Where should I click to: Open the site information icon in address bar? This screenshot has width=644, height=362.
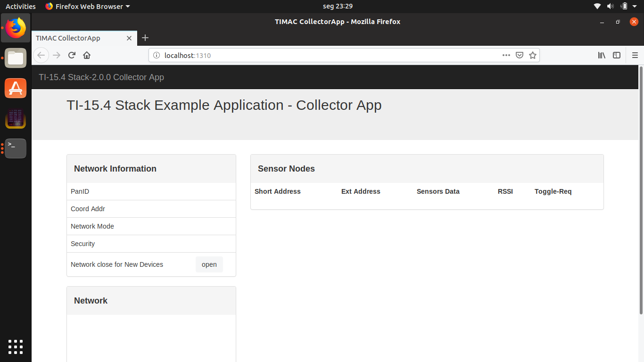pyautogui.click(x=157, y=55)
